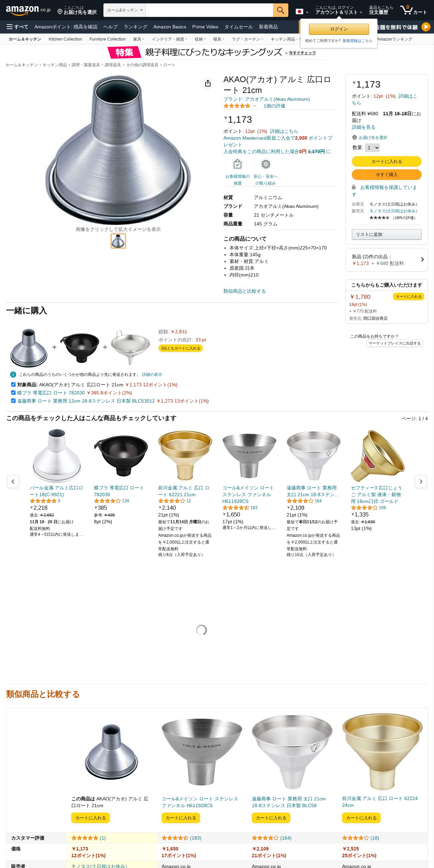Open the ランキング nav menu item
The width and height of the screenshot is (434, 868).
point(135,27)
